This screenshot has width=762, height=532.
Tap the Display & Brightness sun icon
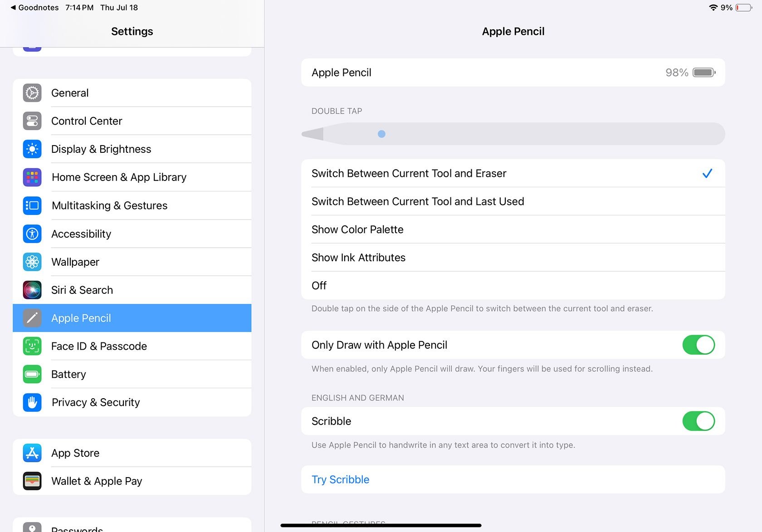(32, 149)
